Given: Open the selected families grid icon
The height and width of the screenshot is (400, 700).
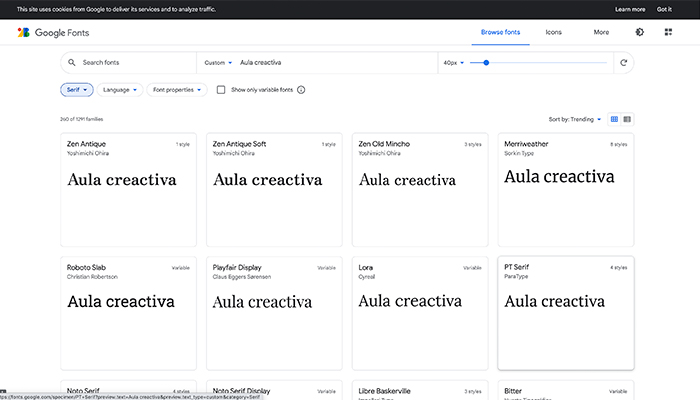Looking at the screenshot, I should click(x=668, y=32).
